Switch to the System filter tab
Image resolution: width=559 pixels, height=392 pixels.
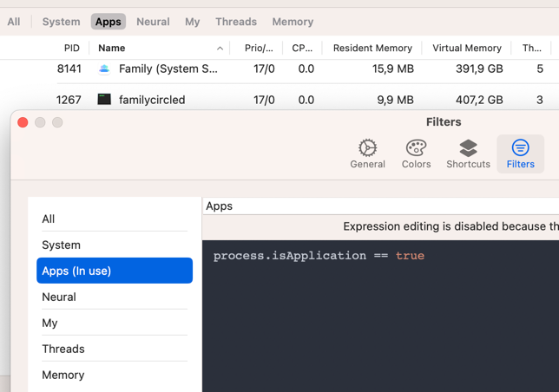coord(61,22)
